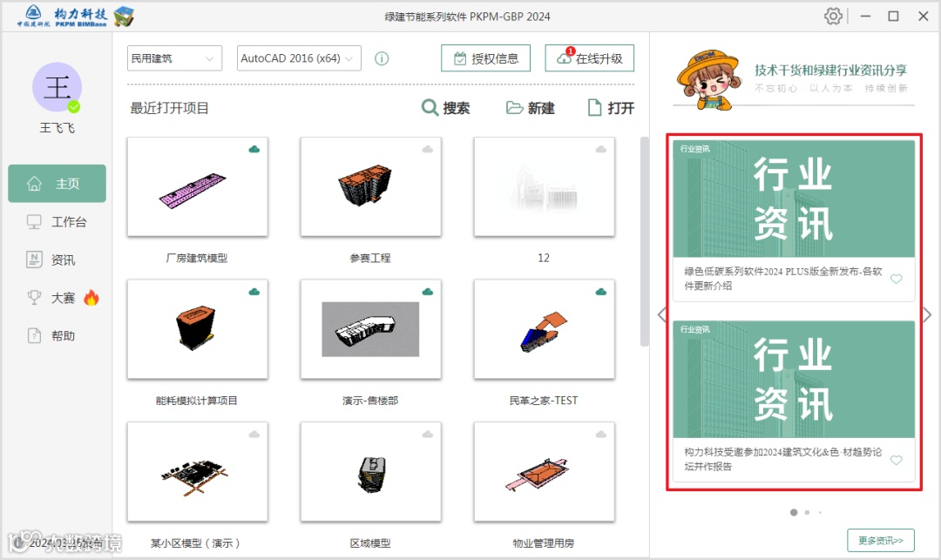Image resolution: width=941 pixels, height=560 pixels.
Task: Open the 厂房建筑模型 project thumbnail
Action: [x=198, y=186]
